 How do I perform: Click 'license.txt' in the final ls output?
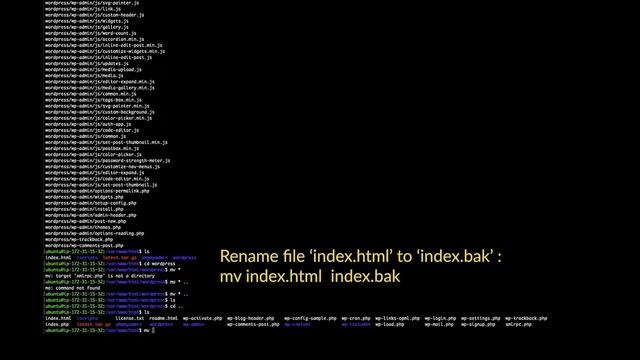click(x=129, y=318)
